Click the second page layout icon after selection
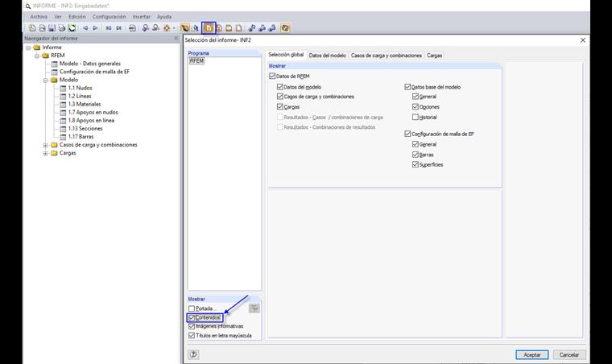The width and height of the screenshot is (612, 364). point(229,28)
